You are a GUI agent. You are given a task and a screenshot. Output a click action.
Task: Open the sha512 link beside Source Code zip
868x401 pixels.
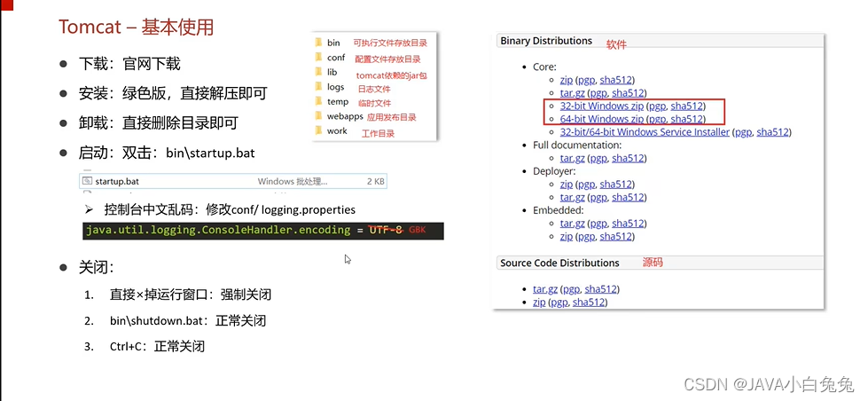coord(588,303)
